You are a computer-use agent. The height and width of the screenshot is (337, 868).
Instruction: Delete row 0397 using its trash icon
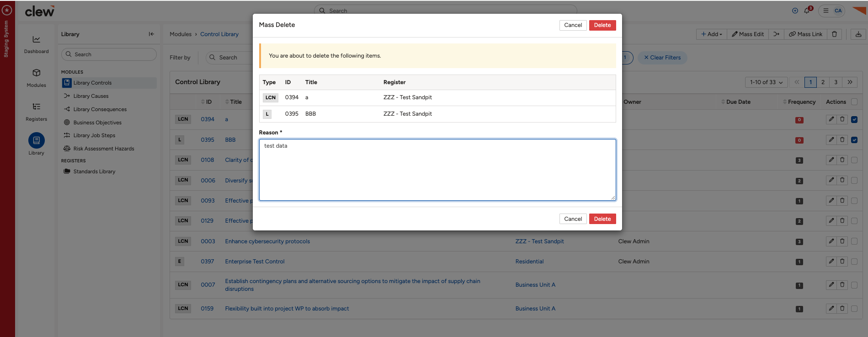(842, 261)
